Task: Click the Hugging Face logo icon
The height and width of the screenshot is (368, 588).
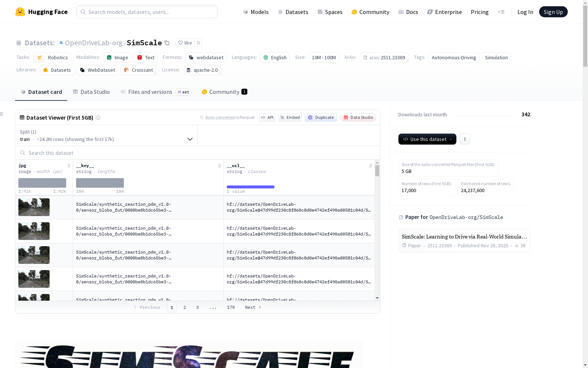Action: tap(20, 12)
